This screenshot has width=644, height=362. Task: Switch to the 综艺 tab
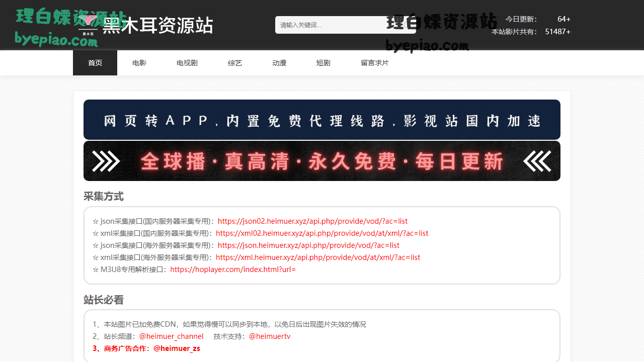pos(235,63)
